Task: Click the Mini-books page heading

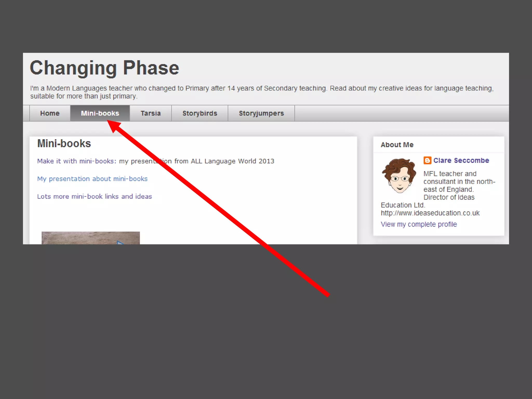Action: click(64, 143)
